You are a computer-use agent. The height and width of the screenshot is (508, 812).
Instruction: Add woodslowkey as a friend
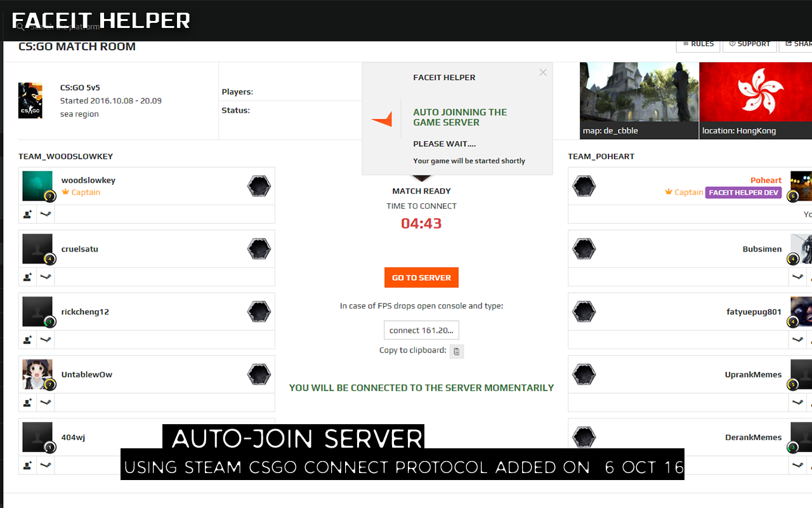point(28,214)
